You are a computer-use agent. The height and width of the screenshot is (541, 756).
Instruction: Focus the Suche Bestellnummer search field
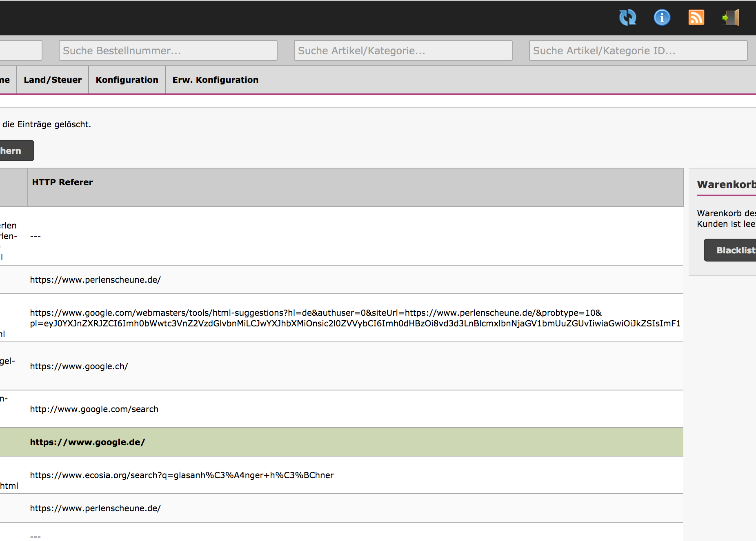click(168, 51)
